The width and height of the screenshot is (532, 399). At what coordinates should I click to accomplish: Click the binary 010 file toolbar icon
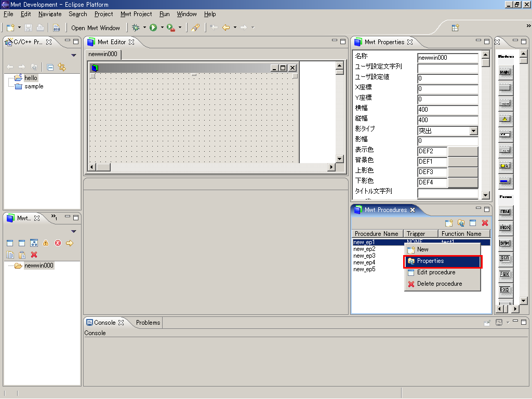click(56, 28)
